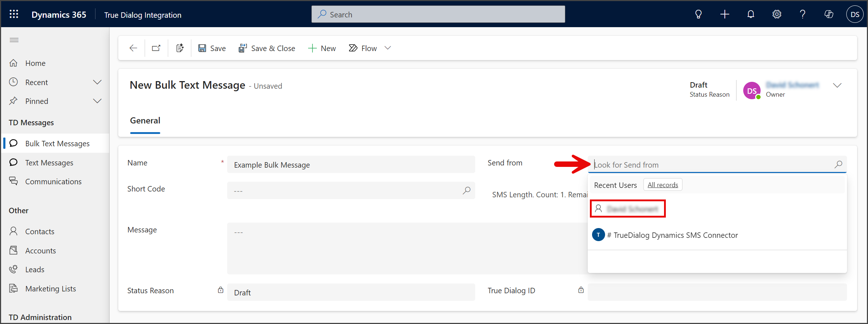
Task: Expand the Recent chevron
Action: [97, 82]
